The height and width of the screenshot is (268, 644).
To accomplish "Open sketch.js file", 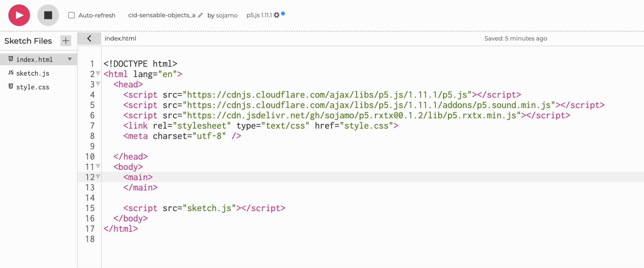I will tap(33, 73).
